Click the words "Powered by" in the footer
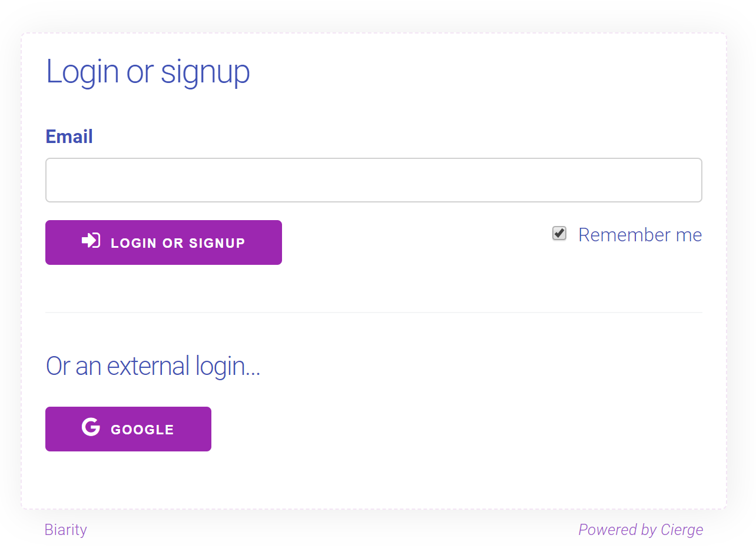 tap(618, 530)
